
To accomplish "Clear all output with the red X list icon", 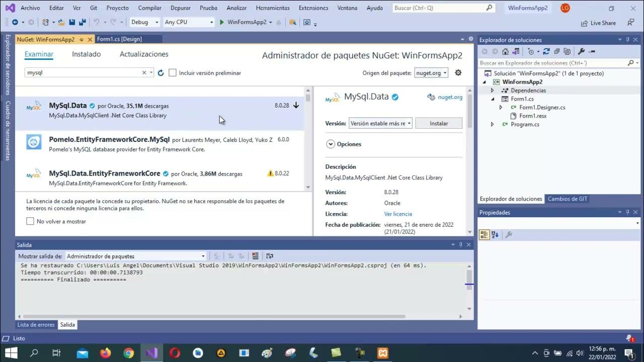I will pyautogui.click(x=256, y=256).
